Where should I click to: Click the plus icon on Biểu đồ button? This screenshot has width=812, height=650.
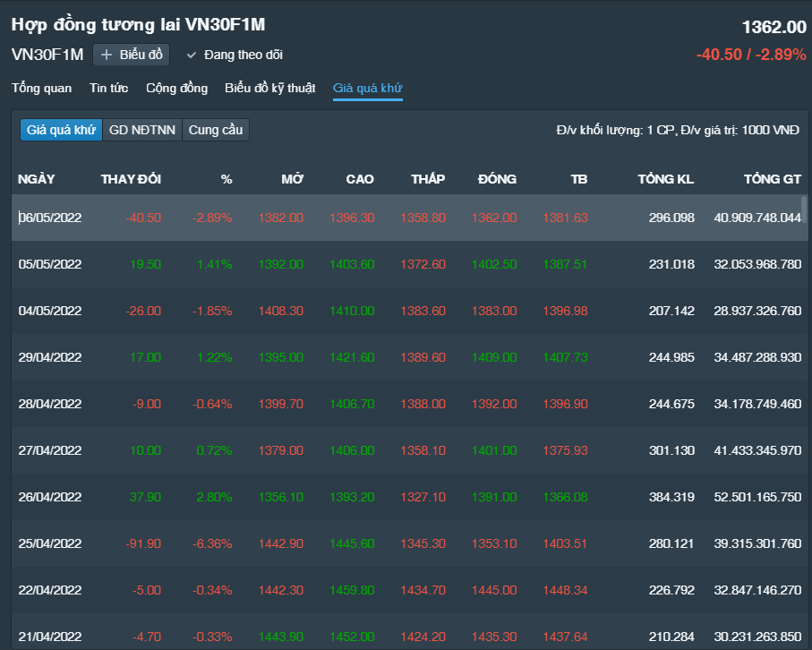tap(107, 55)
